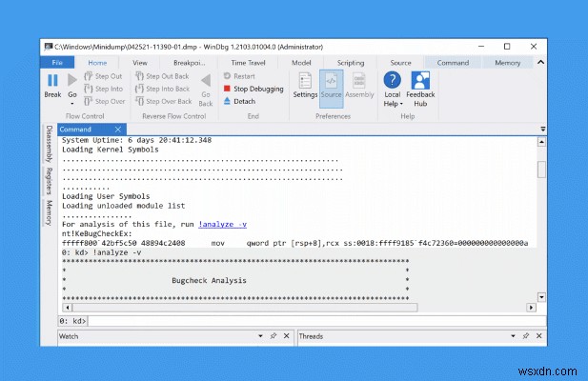Viewport: 588px width, 381px height.
Task: Click the System Uptime line
Action: pos(136,140)
